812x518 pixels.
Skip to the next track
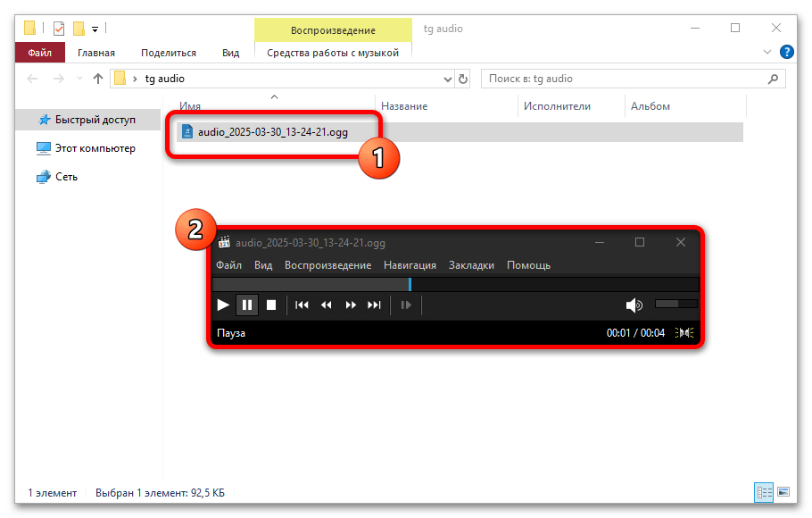(x=374, y=305)
